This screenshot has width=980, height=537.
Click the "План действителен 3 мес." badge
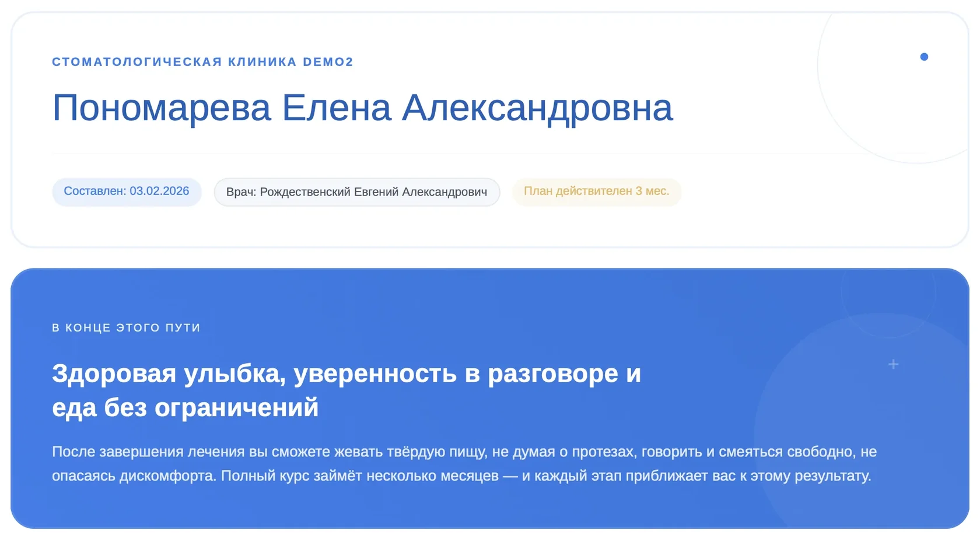coord(597,191)
